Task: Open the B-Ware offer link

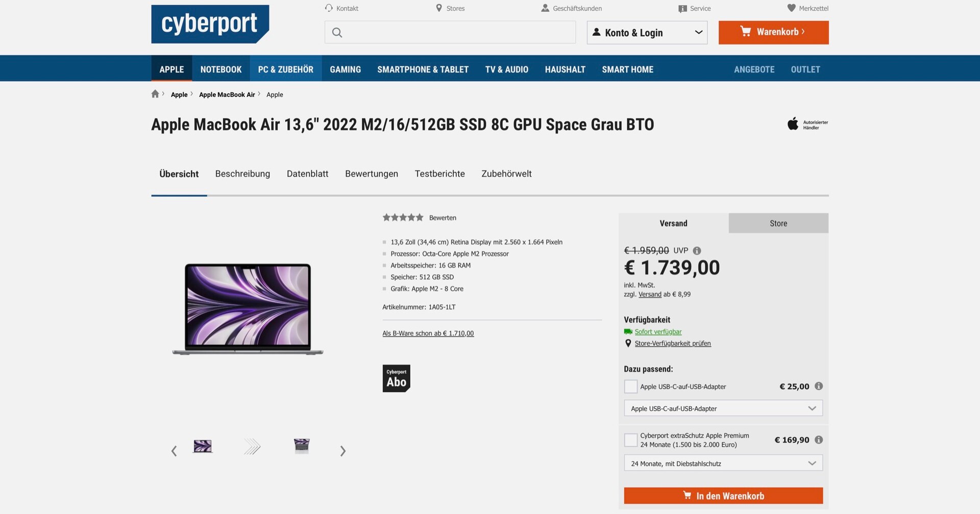Action: (428, 333)
